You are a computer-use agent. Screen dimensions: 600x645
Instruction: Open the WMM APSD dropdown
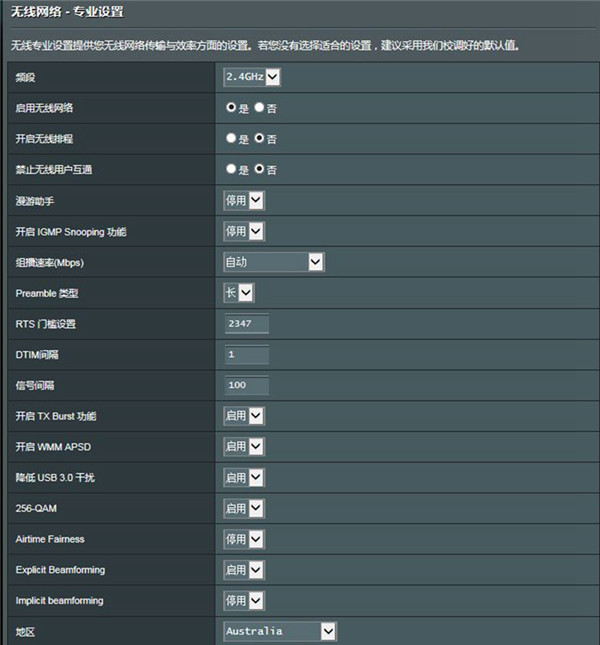(243, 446)
